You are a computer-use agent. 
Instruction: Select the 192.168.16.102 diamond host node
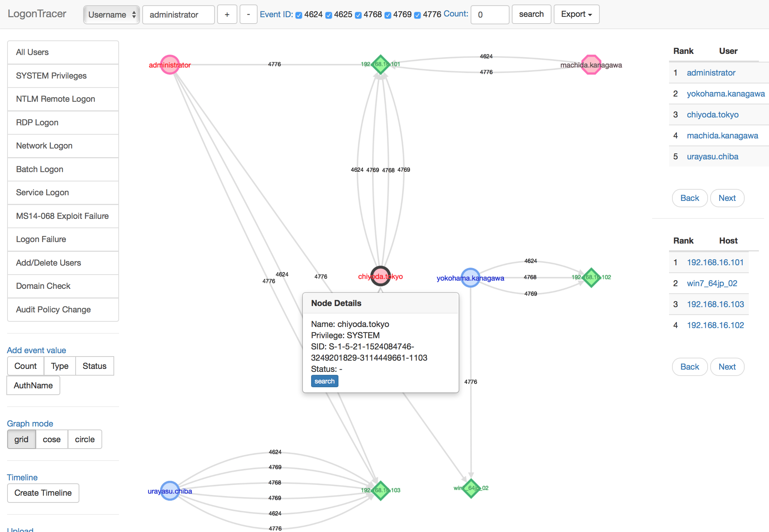coord(591,277)
